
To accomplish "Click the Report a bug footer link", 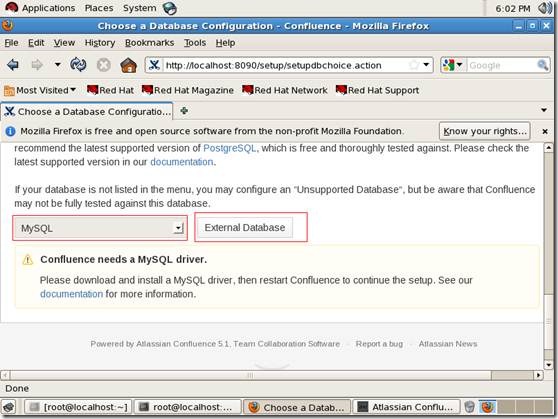I will pyautogui.click(x=379, y=344).
